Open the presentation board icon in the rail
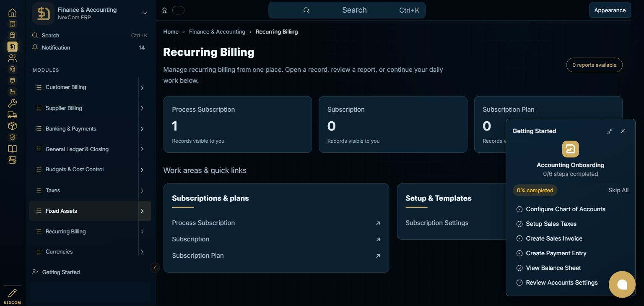644x306 pixels. pyautogui.click(x=13, y=81)
